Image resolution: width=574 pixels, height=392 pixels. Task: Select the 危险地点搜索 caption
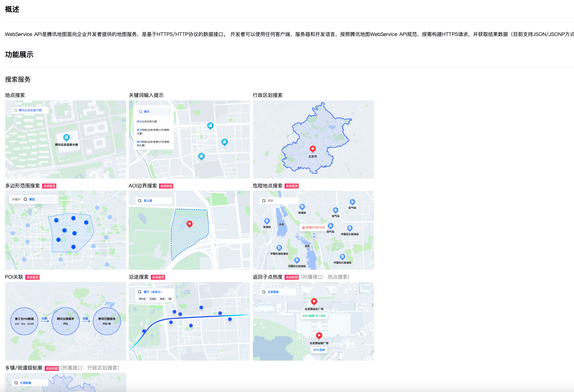268,186
